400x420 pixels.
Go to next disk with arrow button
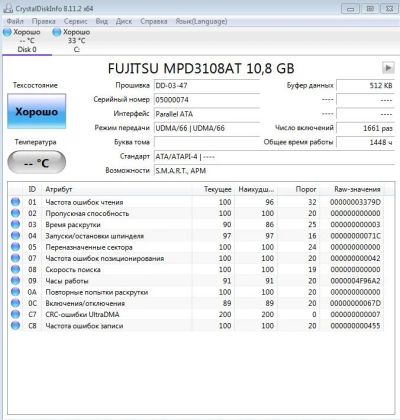pos(388,68)
